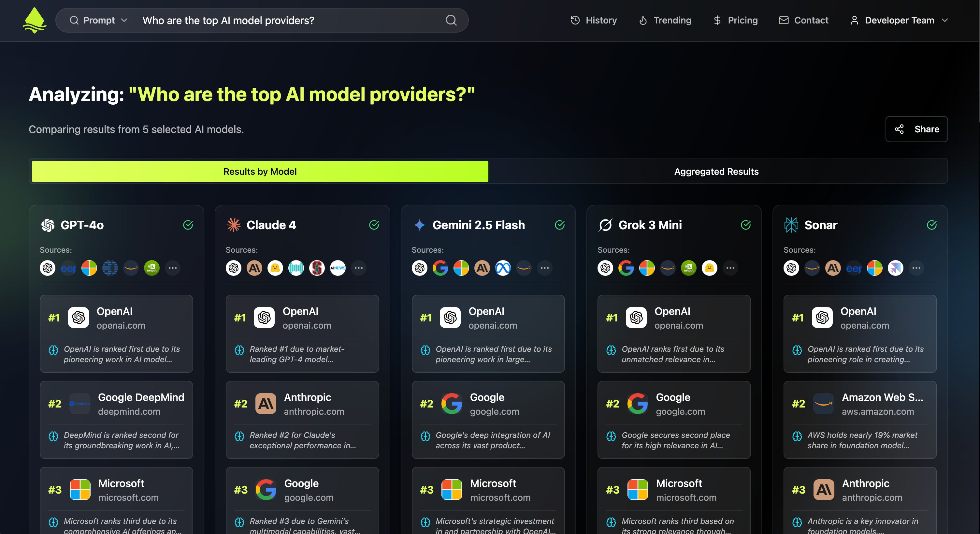Expand more sources in Claude 4 card
The image size is (980, 534).
point(358,268)
